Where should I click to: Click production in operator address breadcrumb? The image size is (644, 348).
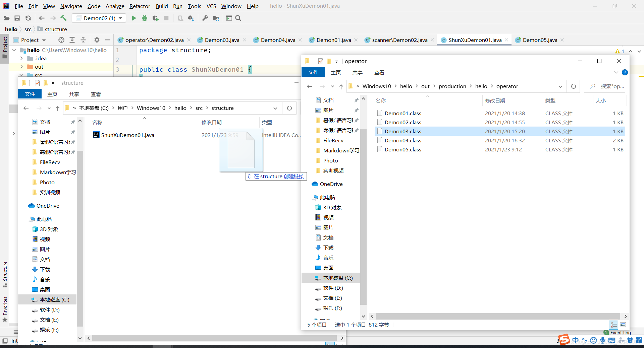pos(452,86)
